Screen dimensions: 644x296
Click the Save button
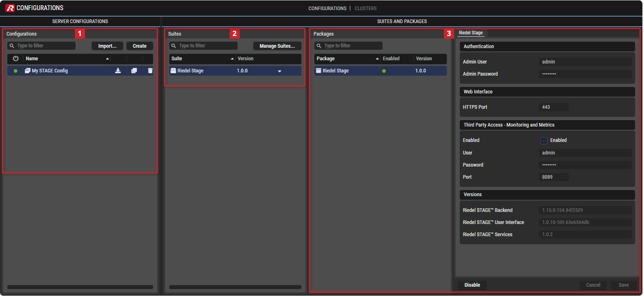(623, 285)
